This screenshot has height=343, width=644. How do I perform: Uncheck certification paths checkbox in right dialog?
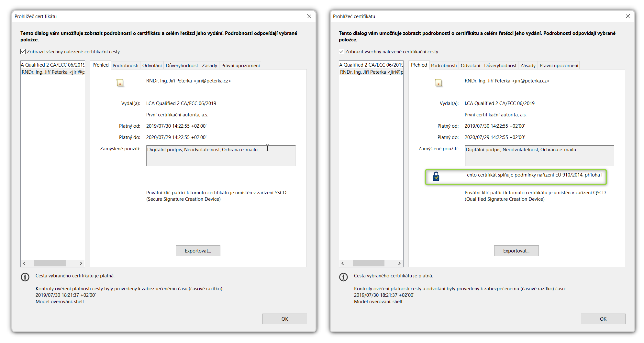pos(341,52)
